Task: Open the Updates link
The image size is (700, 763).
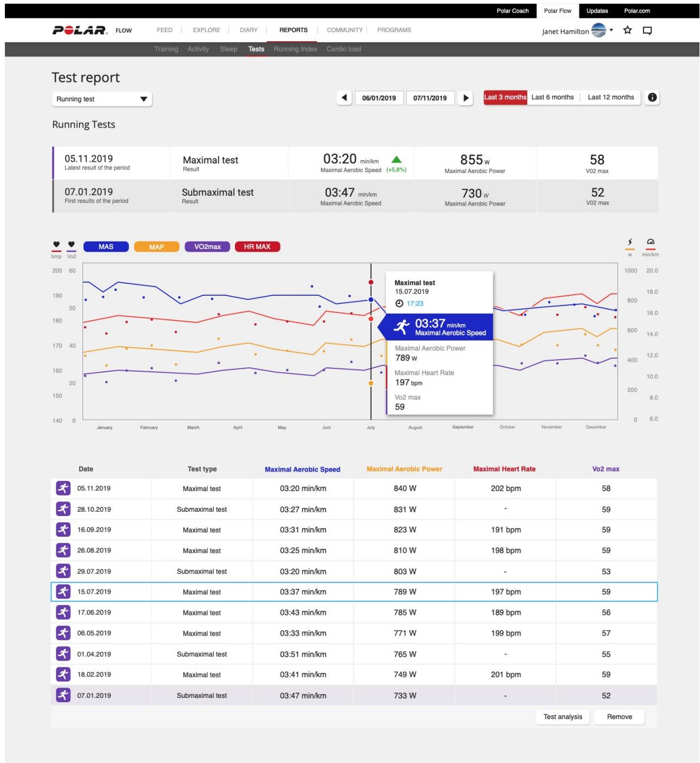Action: click(x=597, y=11)
